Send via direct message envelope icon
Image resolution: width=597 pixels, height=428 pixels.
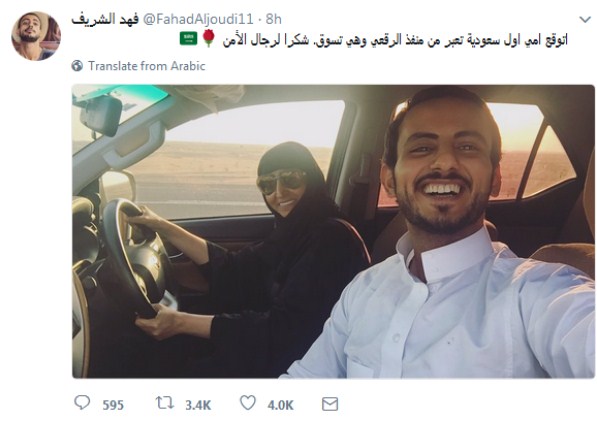tap(330, 404)
